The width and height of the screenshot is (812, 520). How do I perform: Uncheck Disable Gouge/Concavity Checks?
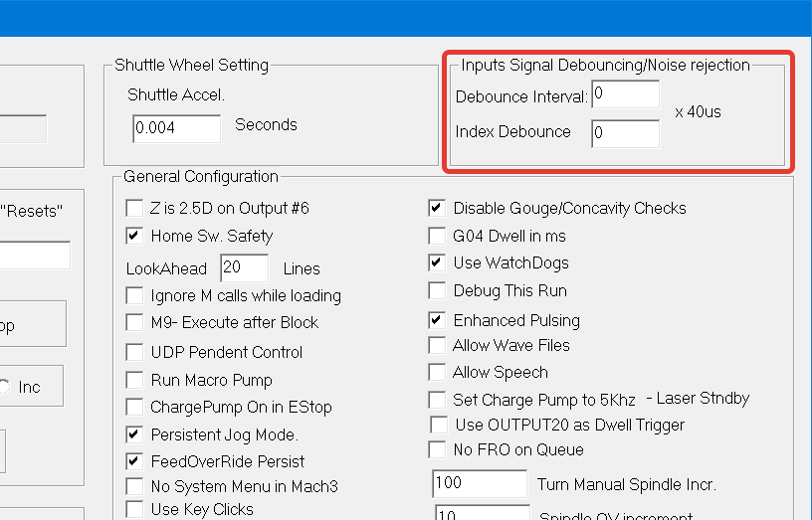click(x=436, y=209)
